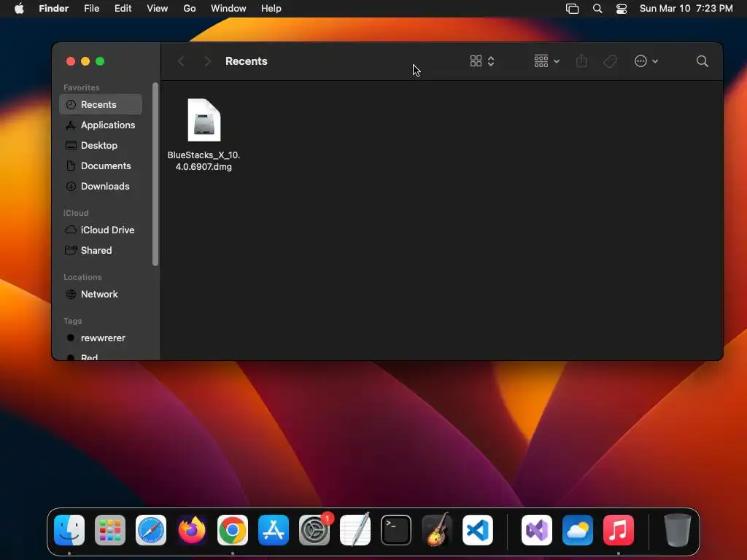Select Network under Locations
747x560 pixels.
(101, 295)
